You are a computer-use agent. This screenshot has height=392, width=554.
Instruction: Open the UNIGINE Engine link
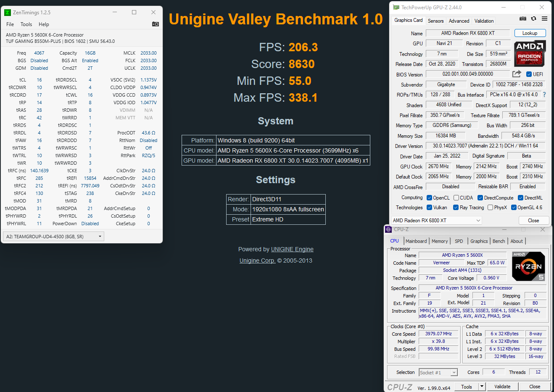[x=292, y=249]
